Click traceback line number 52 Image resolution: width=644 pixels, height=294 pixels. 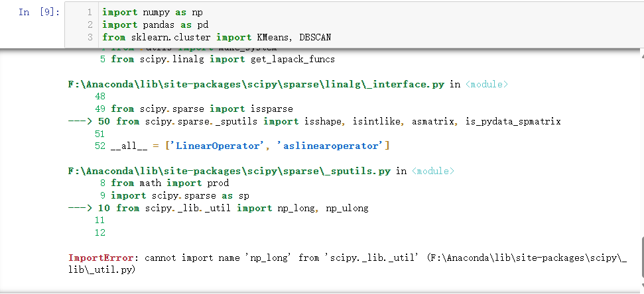point(100,146)
